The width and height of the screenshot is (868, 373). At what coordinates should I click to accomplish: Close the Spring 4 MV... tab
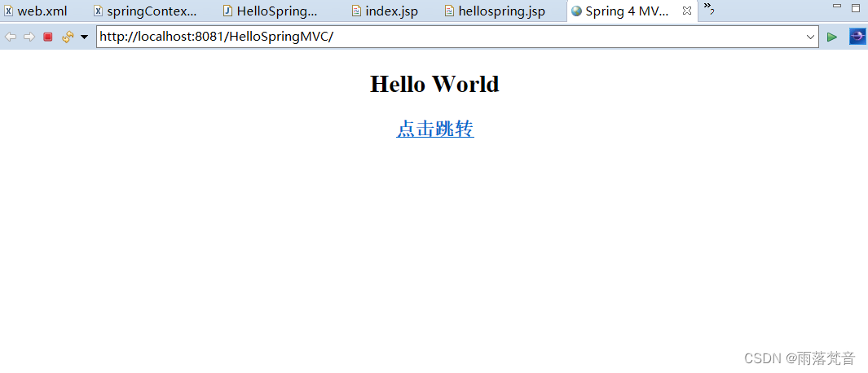(687, 11)
